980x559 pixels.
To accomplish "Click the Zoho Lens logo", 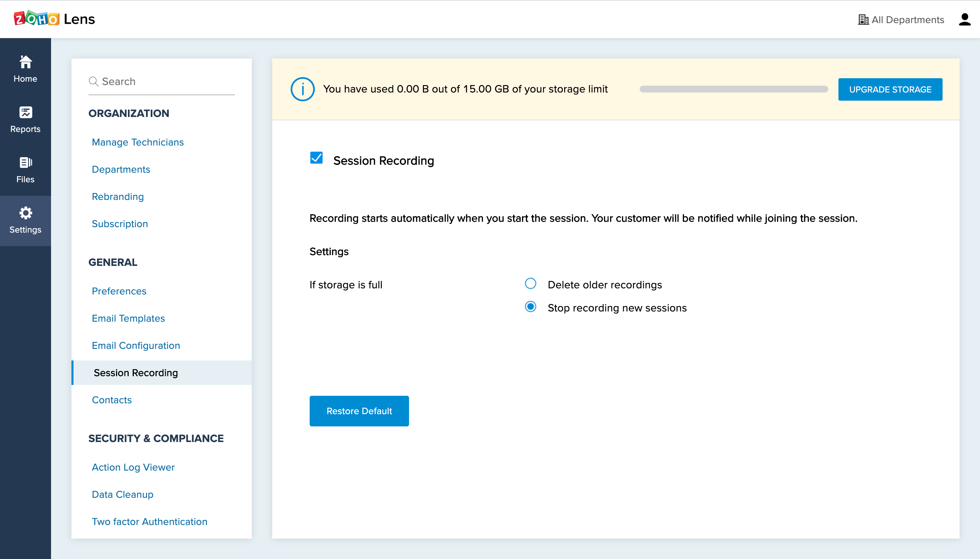I will 54,19.
